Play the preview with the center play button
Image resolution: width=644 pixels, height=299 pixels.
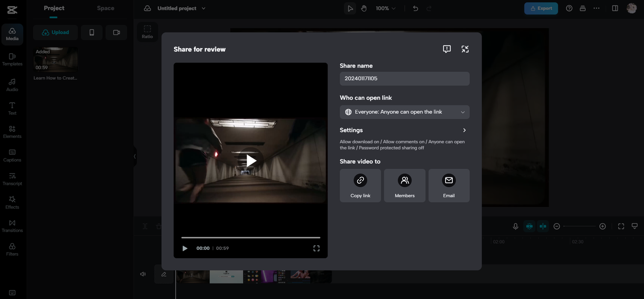click(x=251, y=161)
